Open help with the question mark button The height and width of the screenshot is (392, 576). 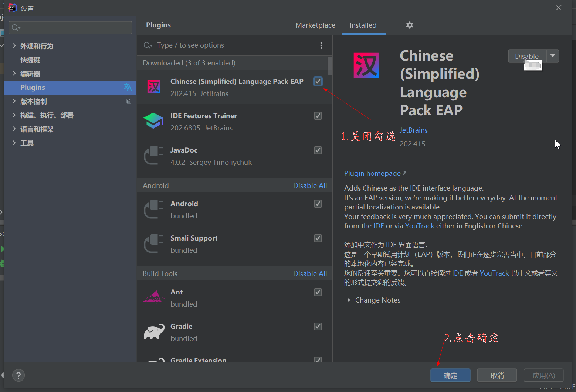coord(18,375)
